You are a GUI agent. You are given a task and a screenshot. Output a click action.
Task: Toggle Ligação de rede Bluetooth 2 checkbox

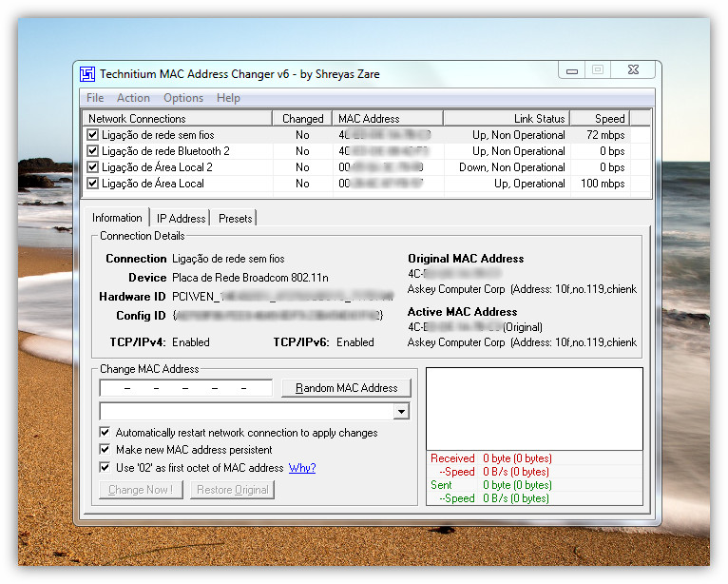pyautogui.click(x=93, y=151)
